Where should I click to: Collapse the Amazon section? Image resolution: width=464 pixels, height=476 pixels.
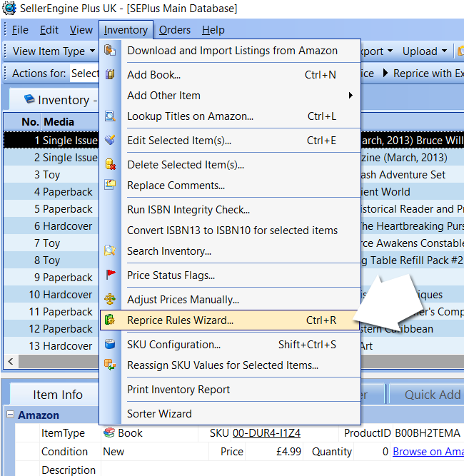click(10, 415)
